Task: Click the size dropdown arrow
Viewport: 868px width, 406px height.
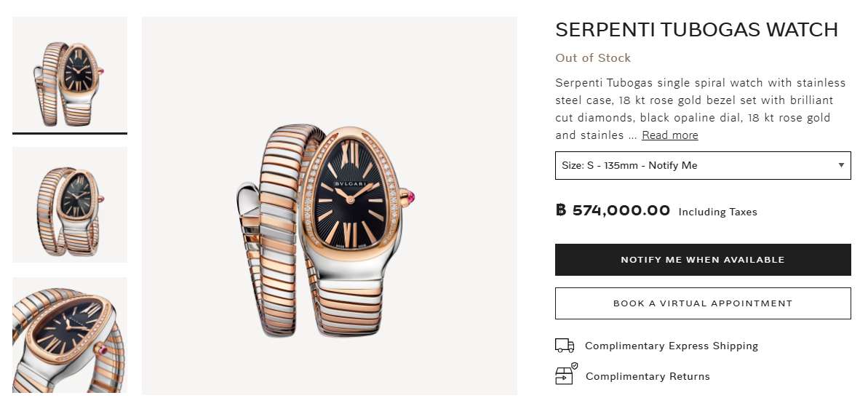Action: tap(841, 165)
